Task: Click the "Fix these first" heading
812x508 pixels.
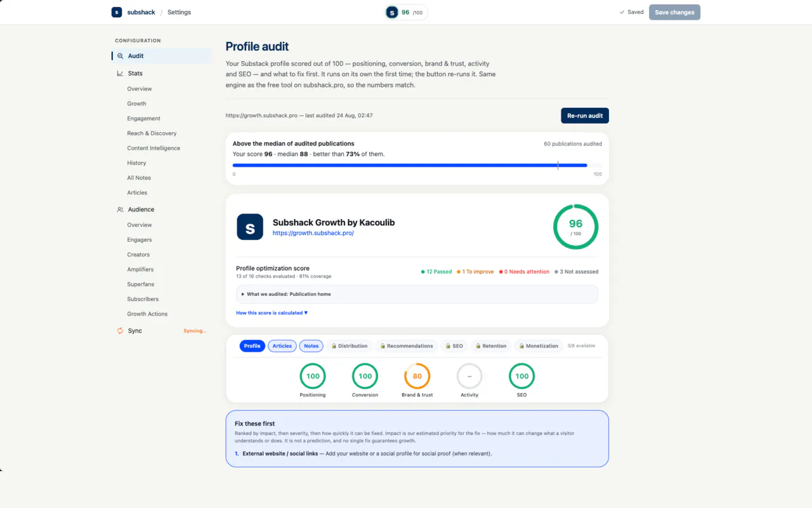Action: tap(255, 424)
